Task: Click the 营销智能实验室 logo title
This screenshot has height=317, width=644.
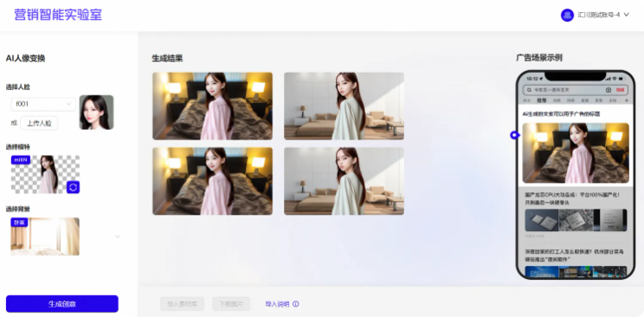Action: (58, 15)
